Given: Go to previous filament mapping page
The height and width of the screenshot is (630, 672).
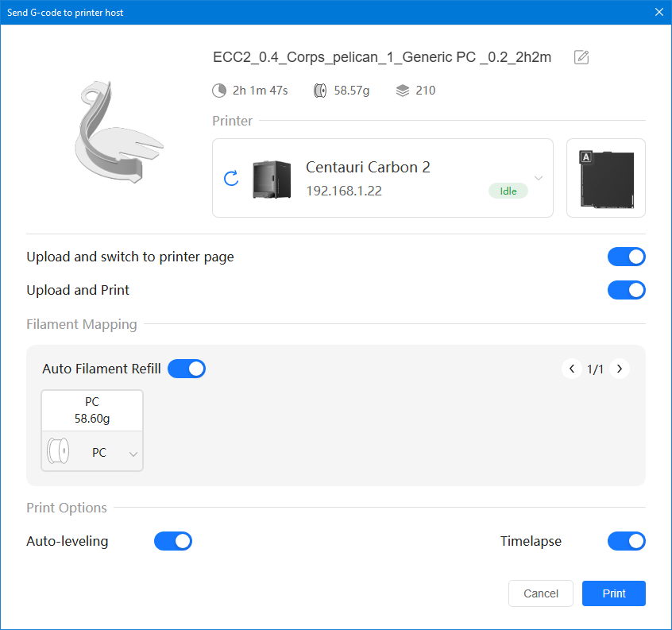Looking at the screenshot, I should coord(571,369).
